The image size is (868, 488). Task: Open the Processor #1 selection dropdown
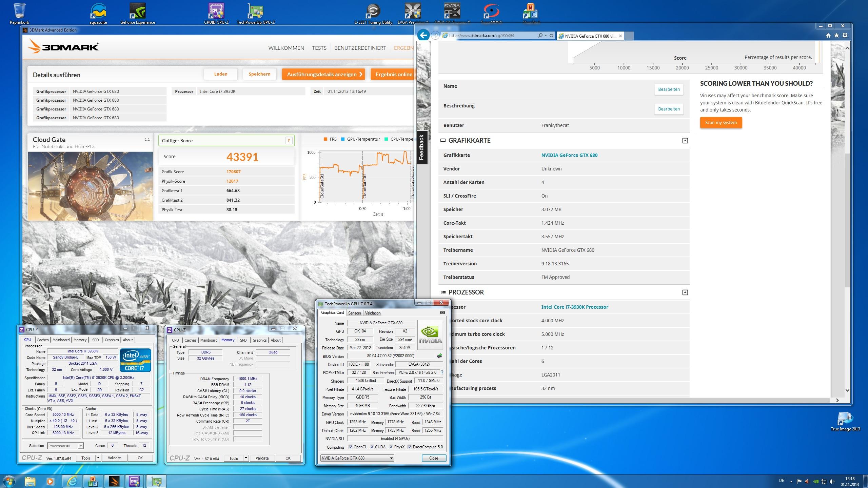point(65,446)
